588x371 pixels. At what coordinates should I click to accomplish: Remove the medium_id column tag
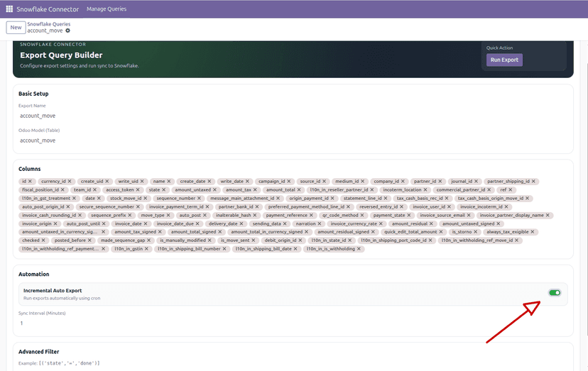363,182
